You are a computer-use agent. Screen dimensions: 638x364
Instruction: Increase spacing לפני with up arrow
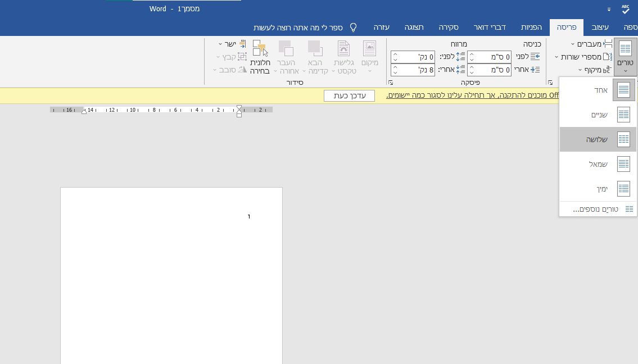click(x=395, y=54)
